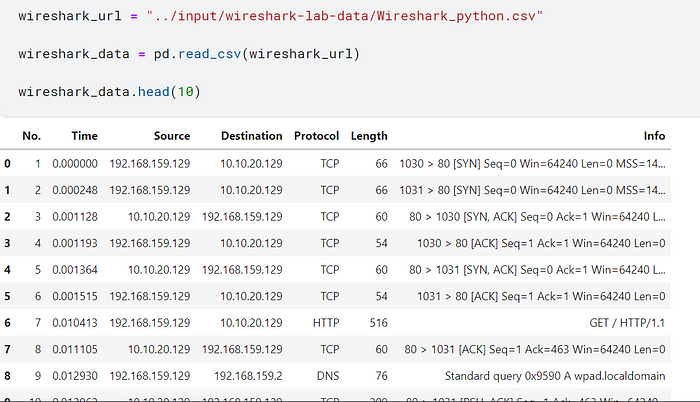Viewport: 700px width, 402px height.
Task: Select the Info column header
Action: pyautogui.click(x=654, y=136)
